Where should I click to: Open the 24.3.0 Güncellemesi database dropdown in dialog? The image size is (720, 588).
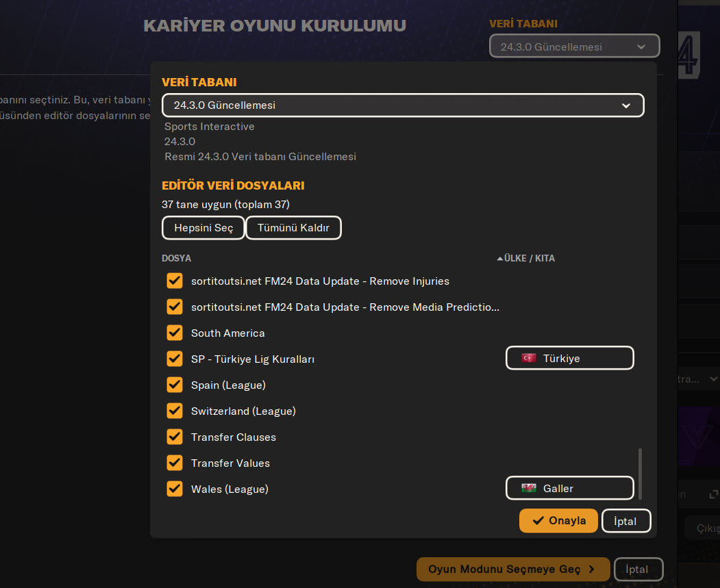click(x=403, y=105)
